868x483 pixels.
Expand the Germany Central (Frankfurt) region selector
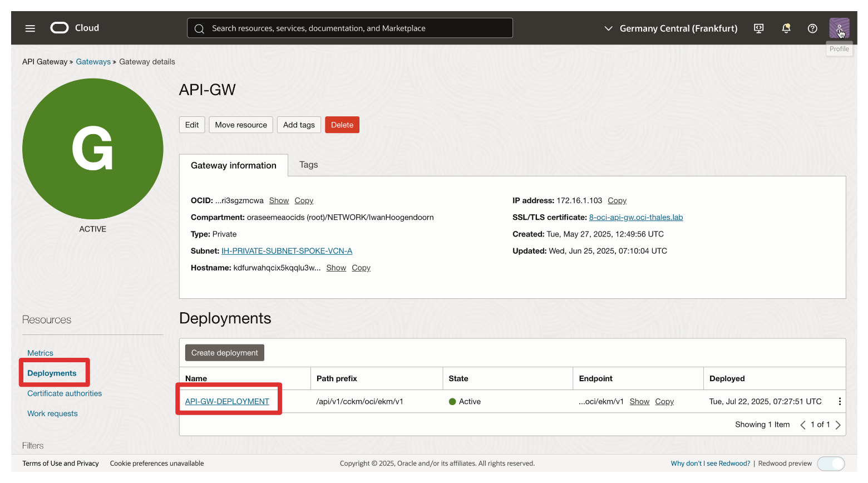(x=671, y=28)
